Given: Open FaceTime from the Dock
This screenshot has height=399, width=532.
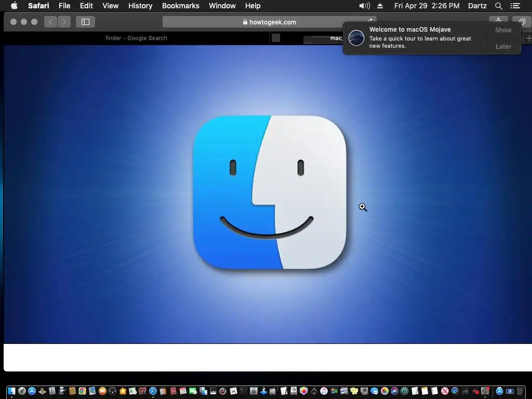Looking at the screenshot, I should [193, 391].
